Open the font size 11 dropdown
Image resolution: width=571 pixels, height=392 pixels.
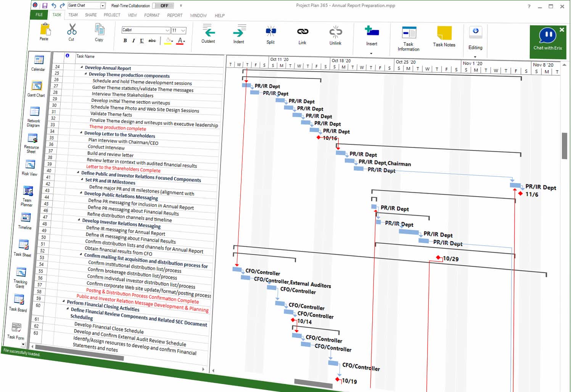(183, 30)
